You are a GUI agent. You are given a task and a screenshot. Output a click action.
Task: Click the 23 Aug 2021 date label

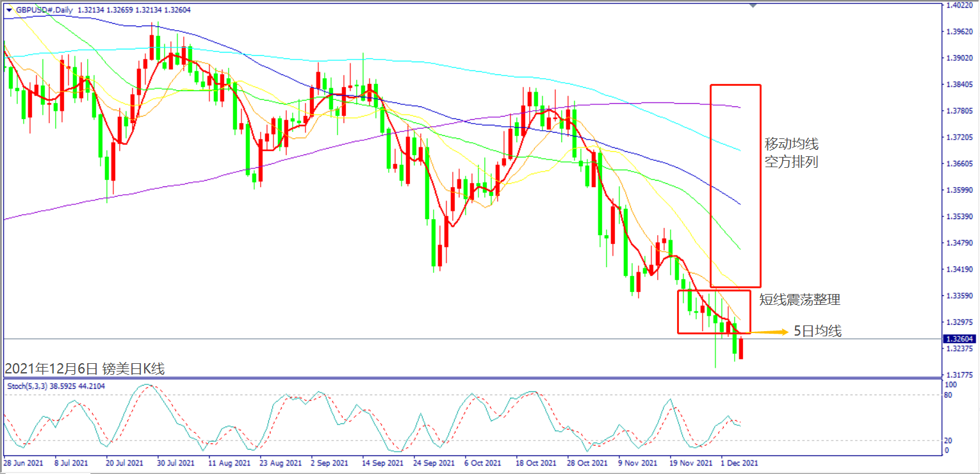point(279,462)
